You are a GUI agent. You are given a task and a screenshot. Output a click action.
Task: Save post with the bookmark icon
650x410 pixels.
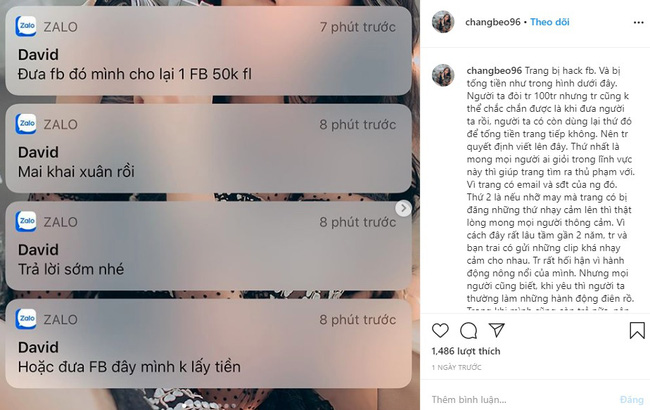tap(637, 330)
